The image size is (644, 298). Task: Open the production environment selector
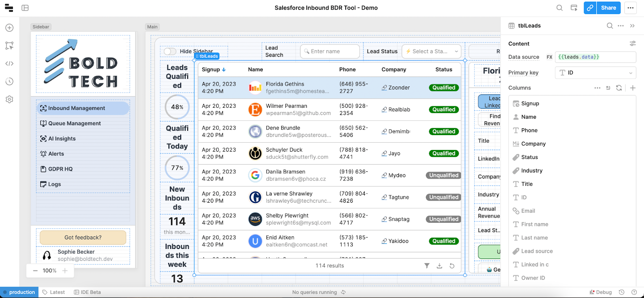point(19,292)
